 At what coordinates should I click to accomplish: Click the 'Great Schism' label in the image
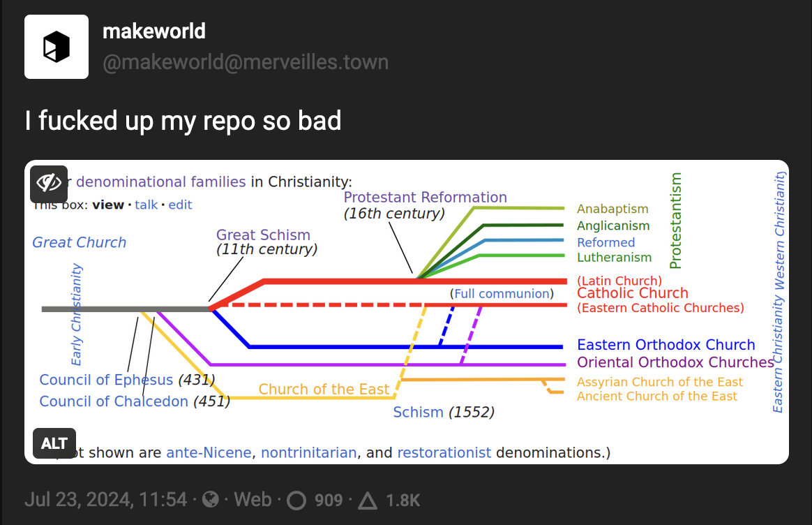[263, 235]
